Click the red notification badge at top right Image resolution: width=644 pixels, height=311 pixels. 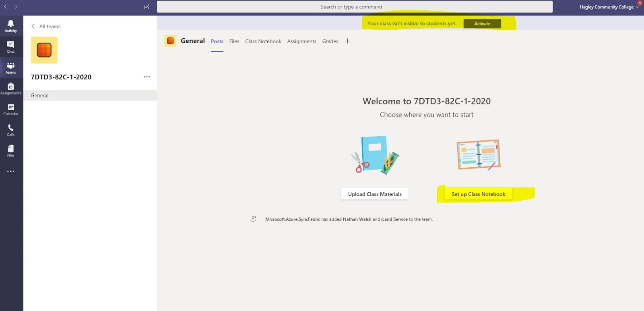point(640,3)
